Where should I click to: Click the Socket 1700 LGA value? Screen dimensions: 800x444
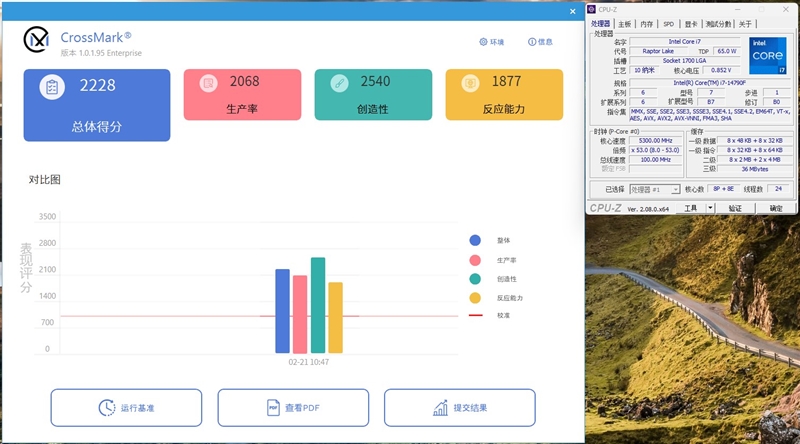click(685, 60)
